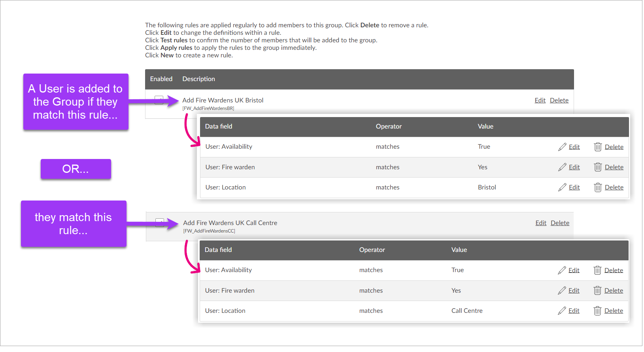Click pencil icon in the Location Bristol row
Image resolution: width=644 pixels, height=352 pixels.
pos(562,187)
